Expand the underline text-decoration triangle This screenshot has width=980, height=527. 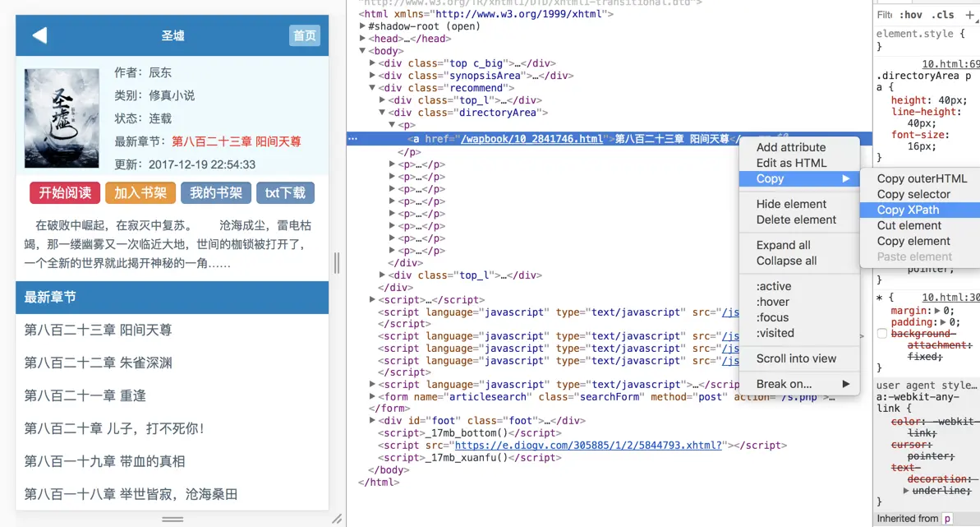click(906, 491)
